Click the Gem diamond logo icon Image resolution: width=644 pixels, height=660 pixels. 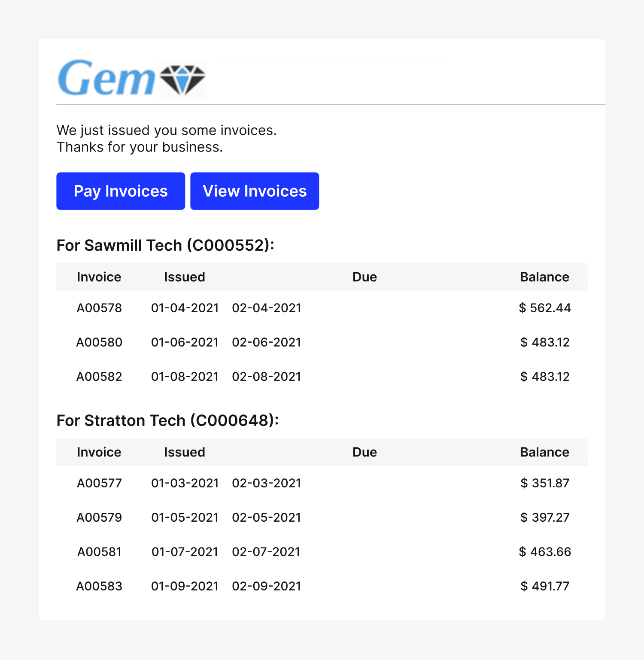pos(182,80)
